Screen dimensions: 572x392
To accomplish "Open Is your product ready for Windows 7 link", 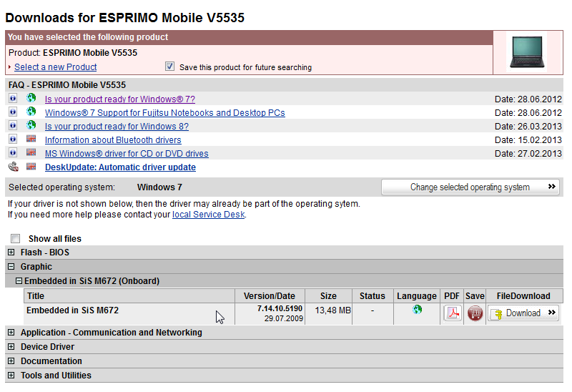I will pyautogui.click(x=120, y=99).
